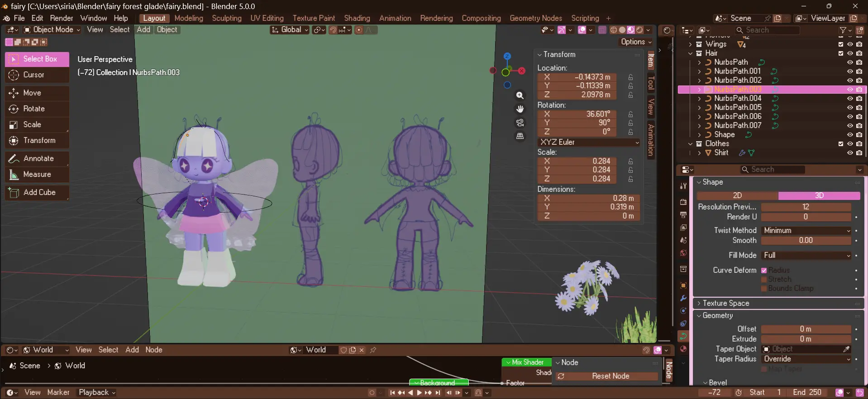Select the Transform tool

point(37,140)
